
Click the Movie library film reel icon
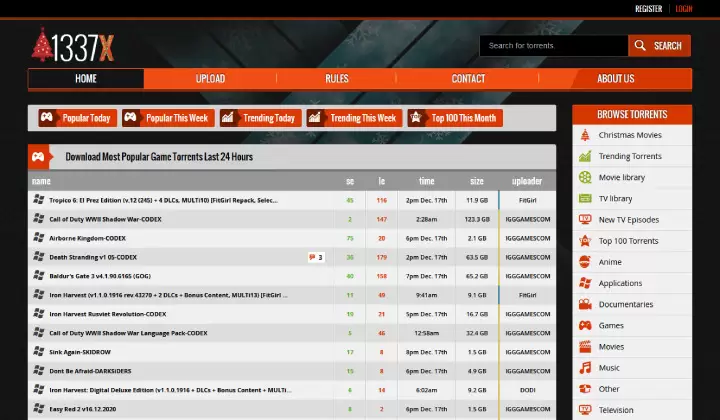(x=585, y=177)
